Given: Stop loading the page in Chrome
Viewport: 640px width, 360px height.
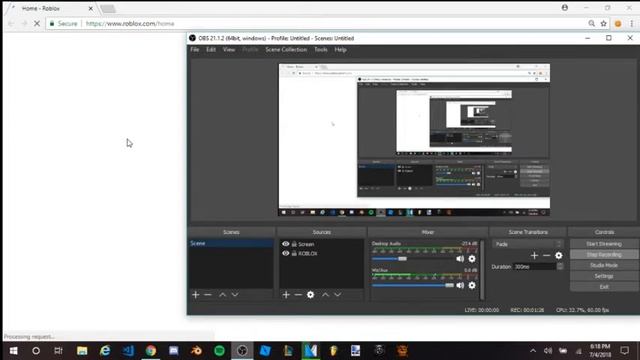Looking at the screenshot, I should pos(37,24).
